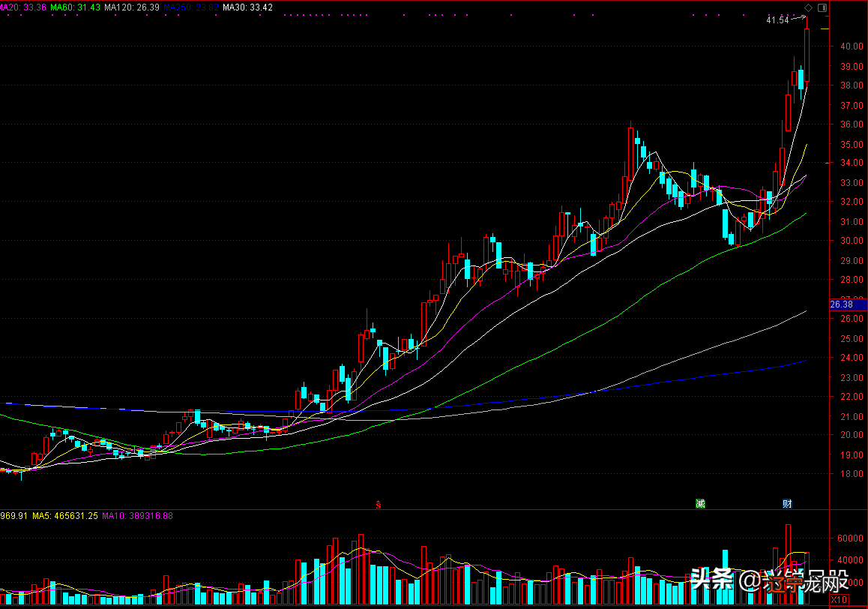Click the X10 volume scale indicator

click(840, 599)
